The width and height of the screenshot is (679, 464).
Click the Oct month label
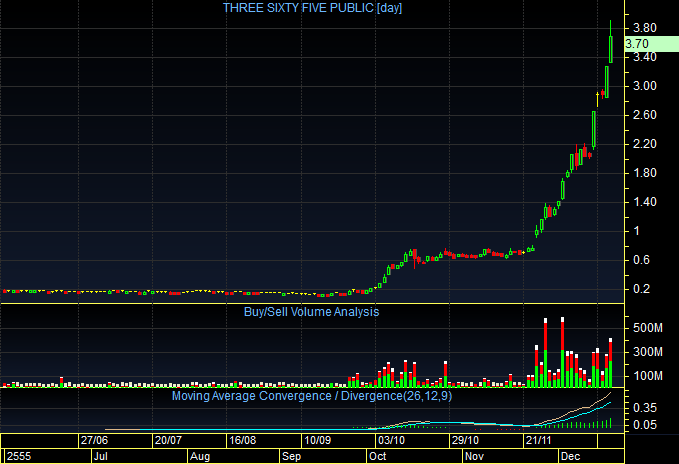pyautogui.click(x=377, y=456)
